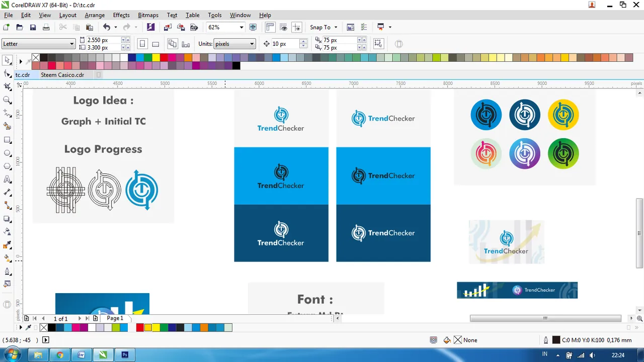644x362 pixels.
Task: Open Photoshop from the Windows taskbar
Action: coord(125,355)
